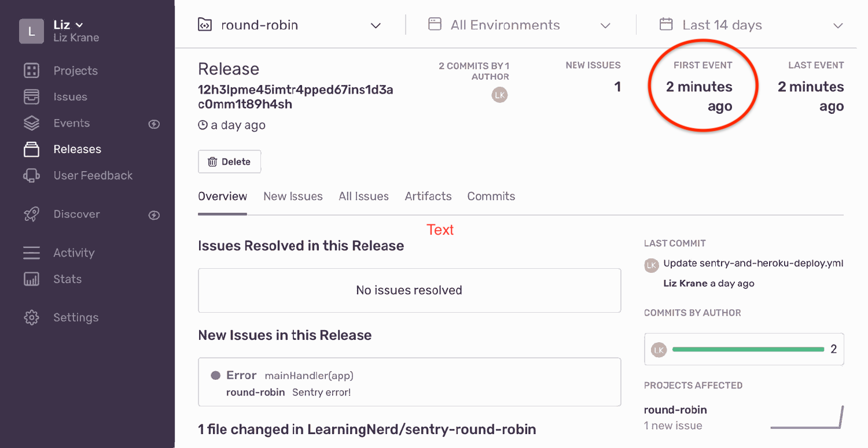
Task: Click the Releases box icon in sidebar
Action: coord(31,149)
